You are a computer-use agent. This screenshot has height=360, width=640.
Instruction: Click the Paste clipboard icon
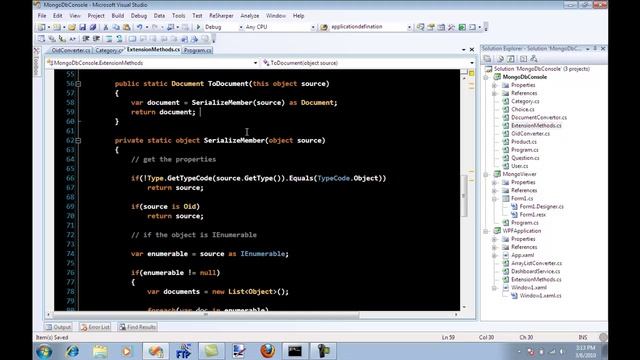point(127,27)
